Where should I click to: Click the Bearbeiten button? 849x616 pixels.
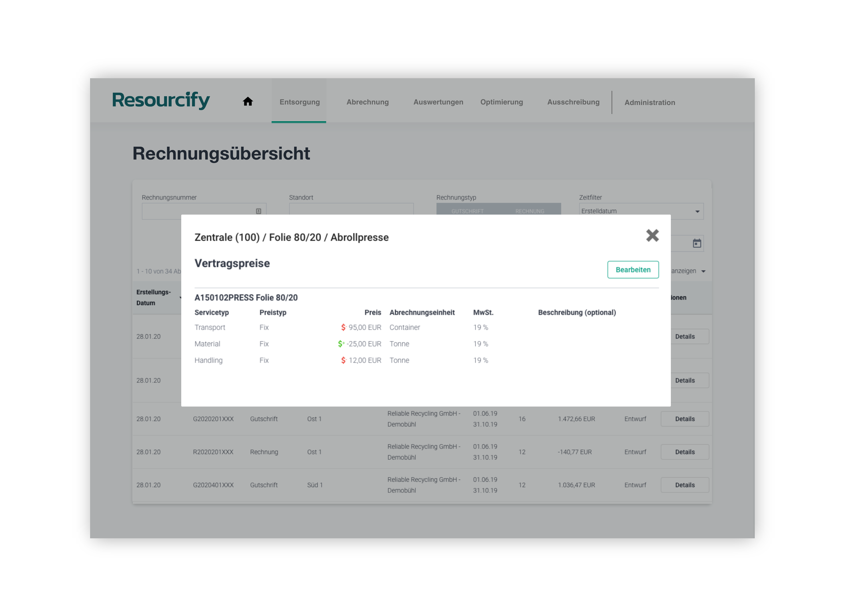tap(633, 269)
